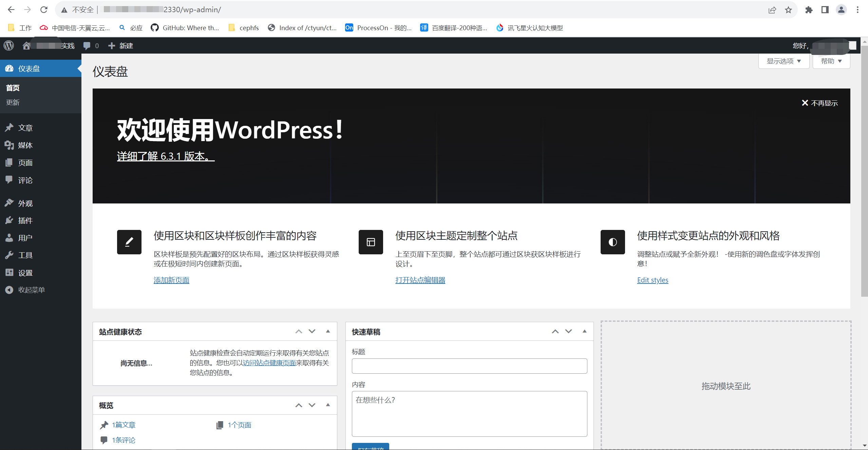Viewport: 868px width, 450px height.
Task: Bookmark page with star icon
Action: [788, 10]
